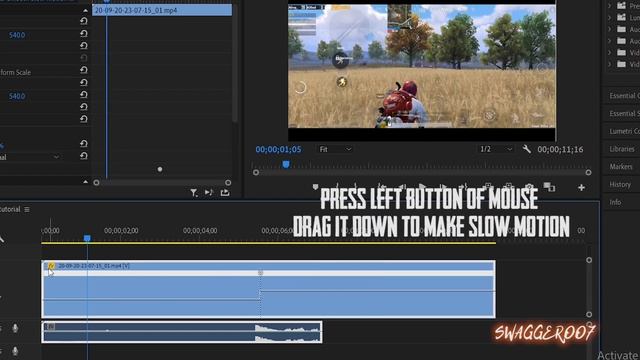Add a marker using the Program Monitor marker icon
Image resolution: width=640 pixels, height=360 pixels.
[x=315, y=187]
